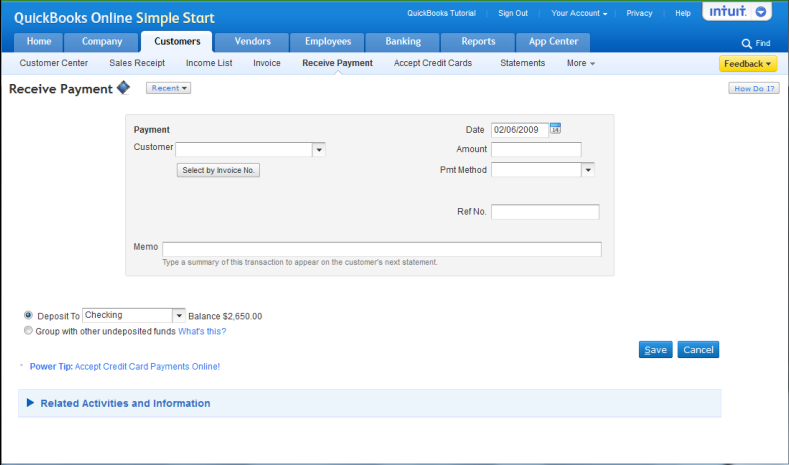Open Accept Credit Cards submenu item
Viewport: 789px width, 465px height.
433,63
